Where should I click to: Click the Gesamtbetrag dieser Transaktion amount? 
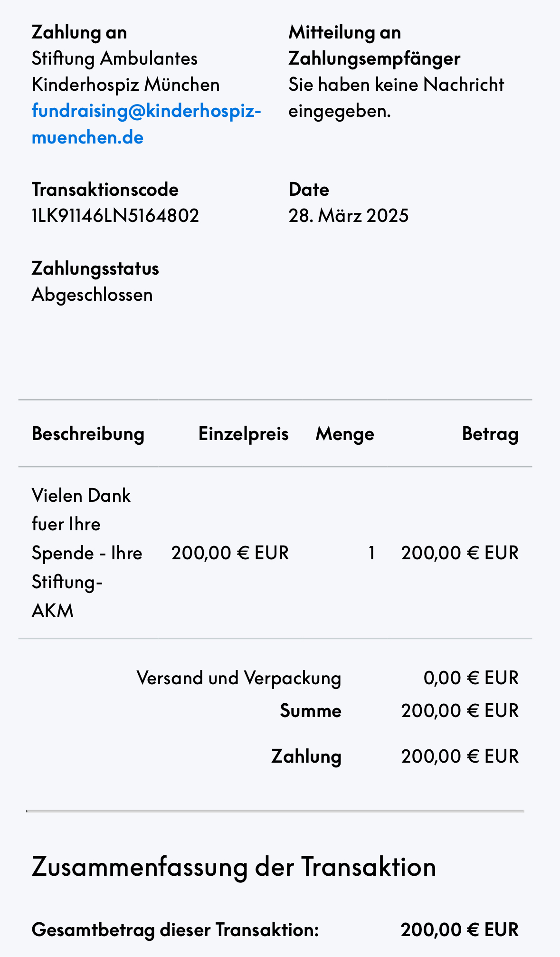[460, 930]
